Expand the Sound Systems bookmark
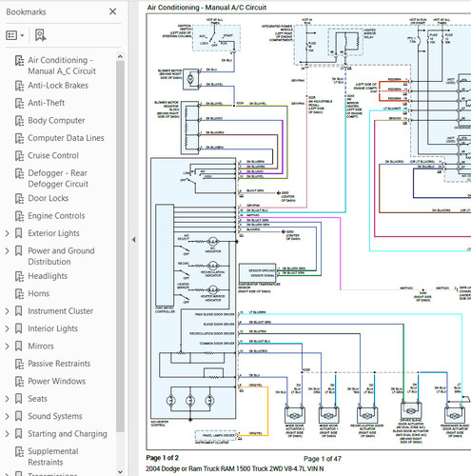The width and height of the screenshot is (471, 476). 7,416
